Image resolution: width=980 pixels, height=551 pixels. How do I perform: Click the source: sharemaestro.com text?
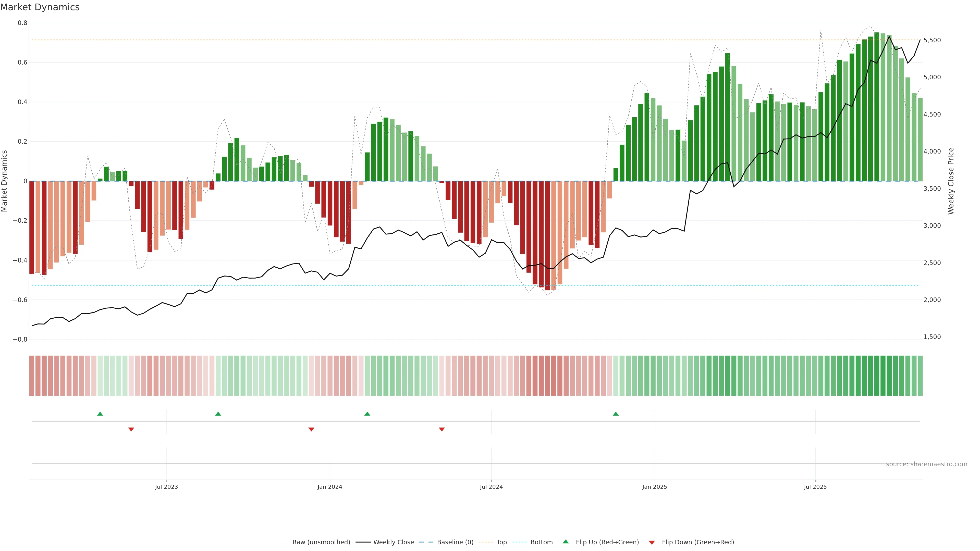pos(926,464)
